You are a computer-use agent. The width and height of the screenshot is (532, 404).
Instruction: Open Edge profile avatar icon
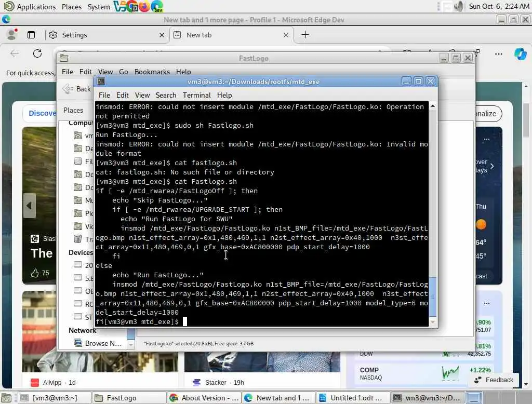pyautogui.click(x=12, y=35)
